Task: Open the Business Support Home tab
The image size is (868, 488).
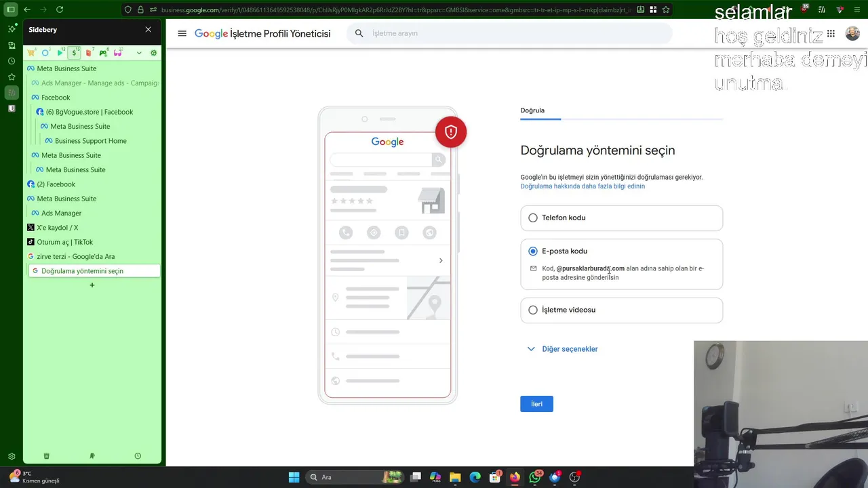Action: click(x=102, y=141)
